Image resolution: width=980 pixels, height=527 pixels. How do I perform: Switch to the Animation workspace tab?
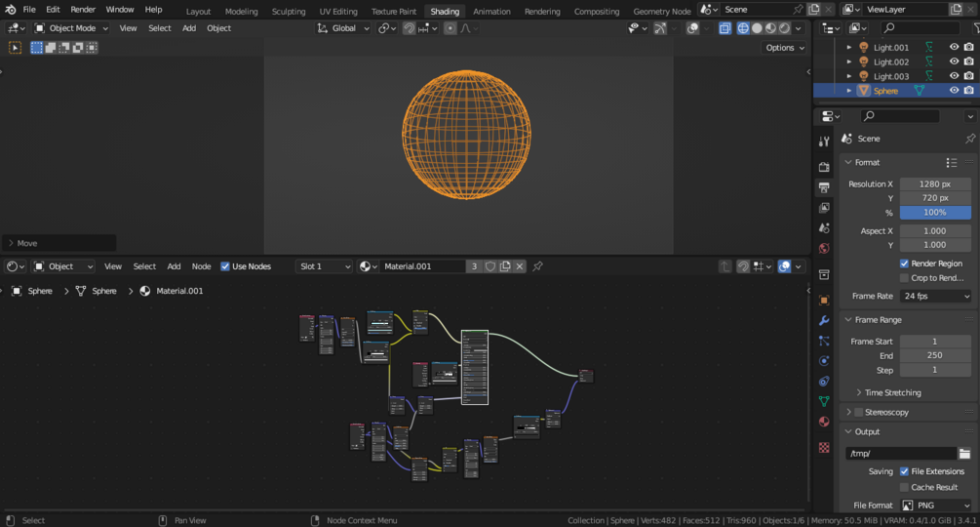click(x=491, y=12)
